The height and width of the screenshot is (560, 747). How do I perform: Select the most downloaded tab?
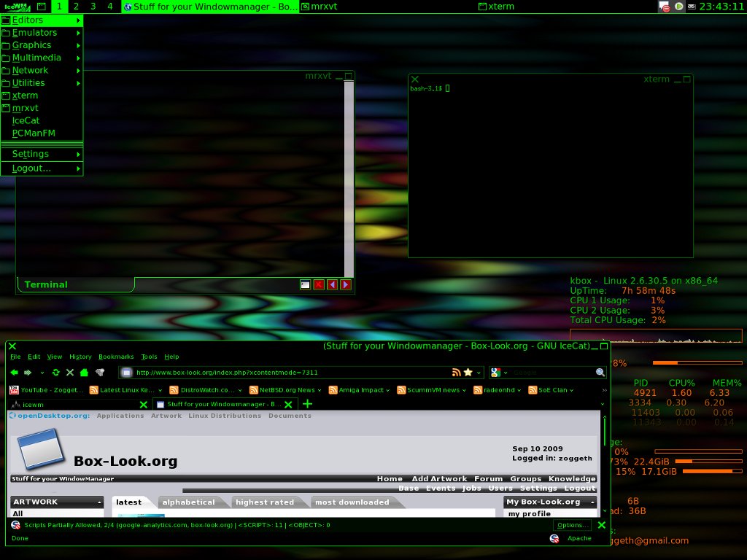tap(352, 502)
